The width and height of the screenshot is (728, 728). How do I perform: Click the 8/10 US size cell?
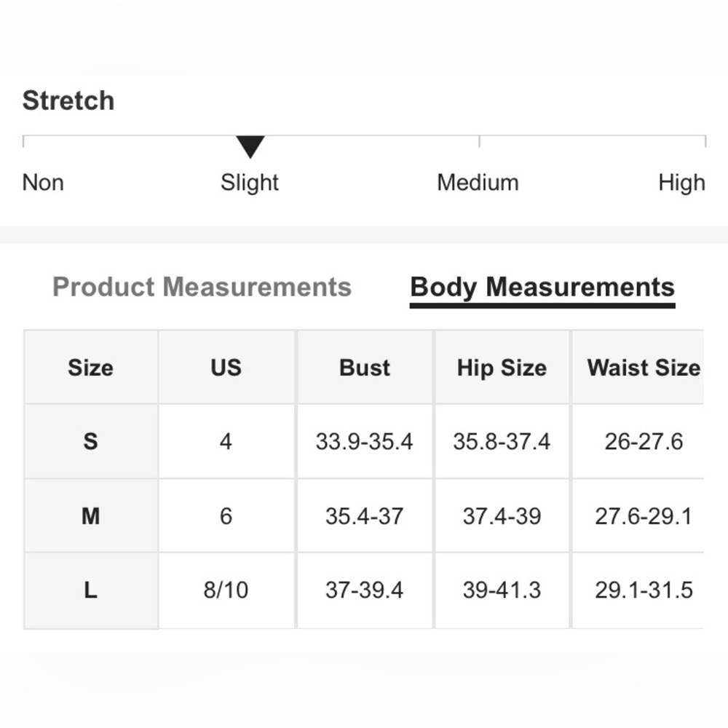click(226, 590)
